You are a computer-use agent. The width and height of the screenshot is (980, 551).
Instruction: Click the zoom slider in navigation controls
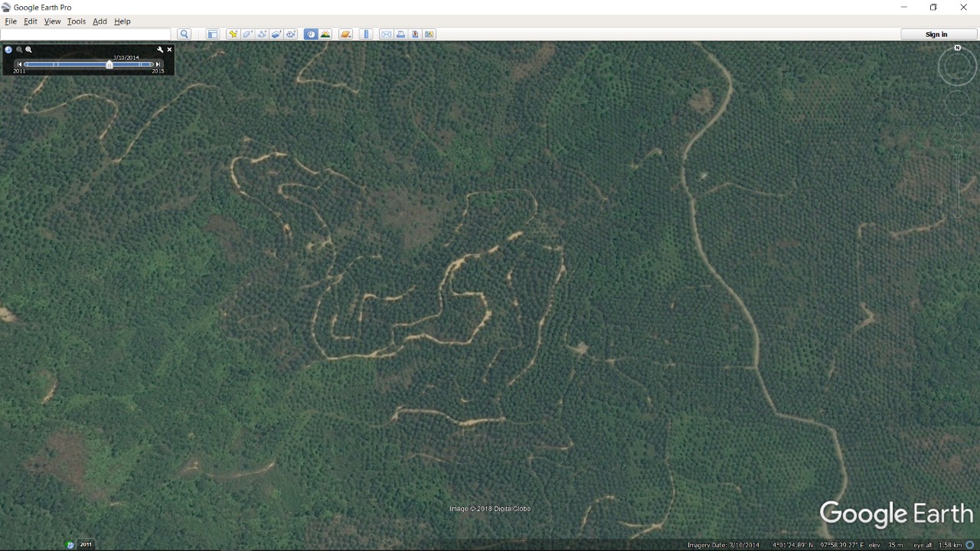958,181
